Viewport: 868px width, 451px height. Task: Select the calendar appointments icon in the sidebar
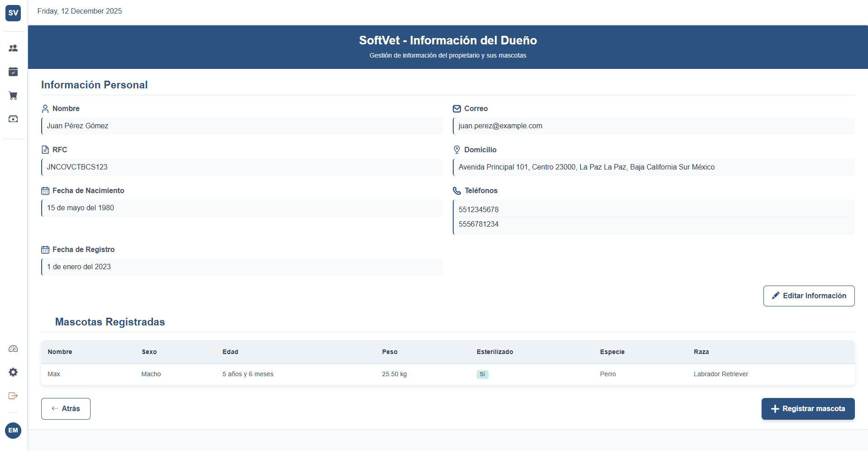click(x=13, y=72)
